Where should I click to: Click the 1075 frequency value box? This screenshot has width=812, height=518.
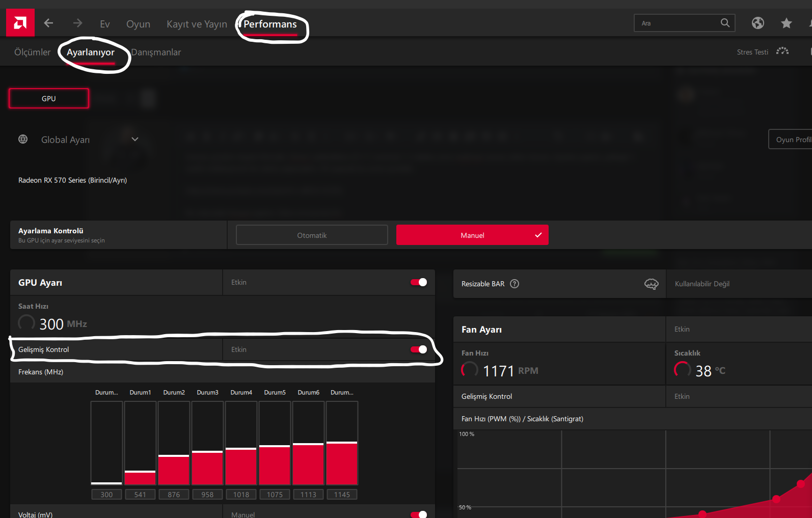pos(275,494)
